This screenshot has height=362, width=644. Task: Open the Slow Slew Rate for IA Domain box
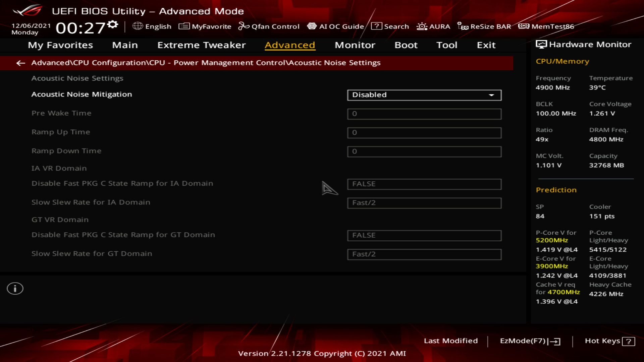(x=424, y=203)
